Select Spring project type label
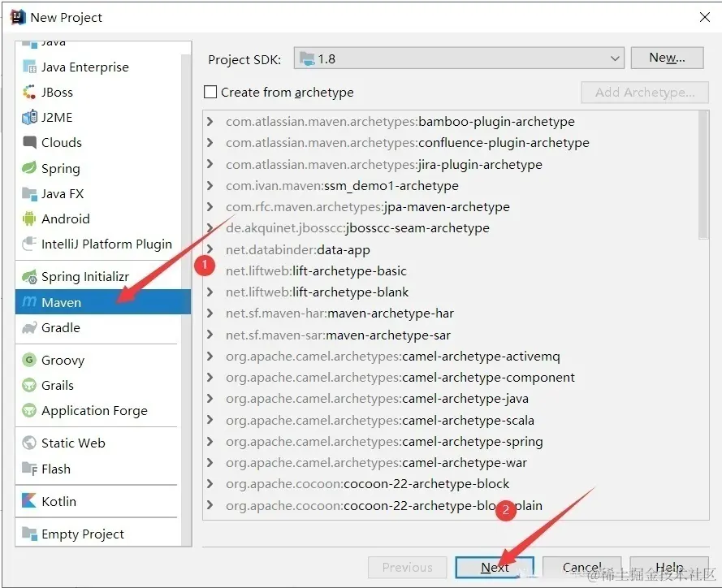722x588 pixels. 61,169
